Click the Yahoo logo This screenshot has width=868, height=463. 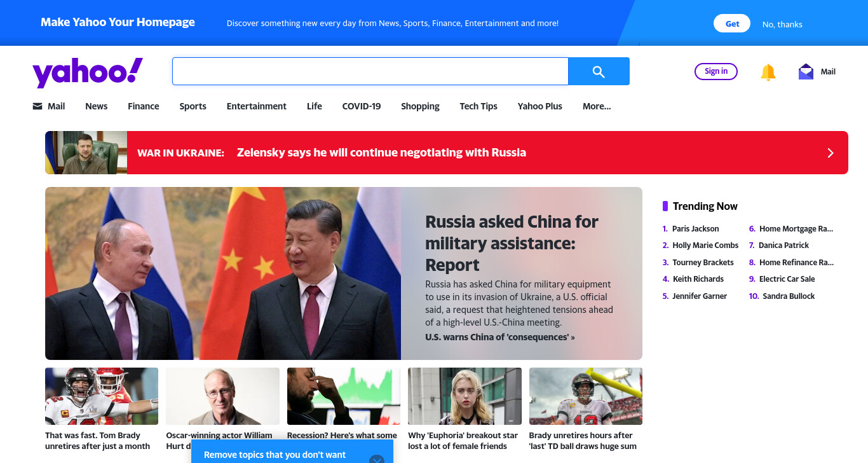[88, 72]
